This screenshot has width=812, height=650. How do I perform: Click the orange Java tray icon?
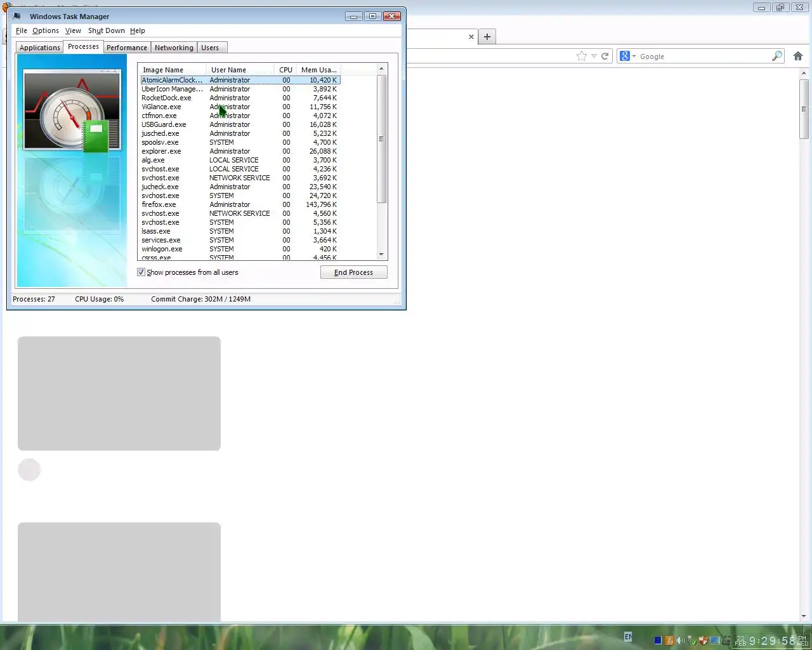[x=669, y=640]
